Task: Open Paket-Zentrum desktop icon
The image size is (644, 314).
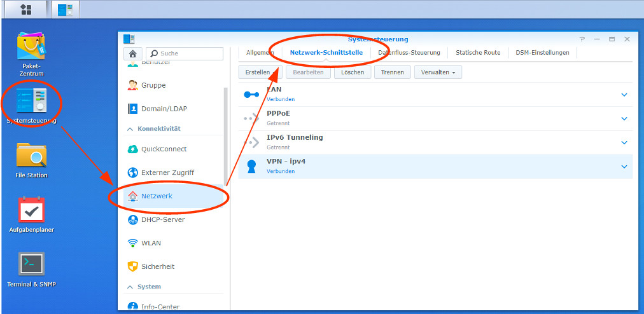Action: [31, 47]
